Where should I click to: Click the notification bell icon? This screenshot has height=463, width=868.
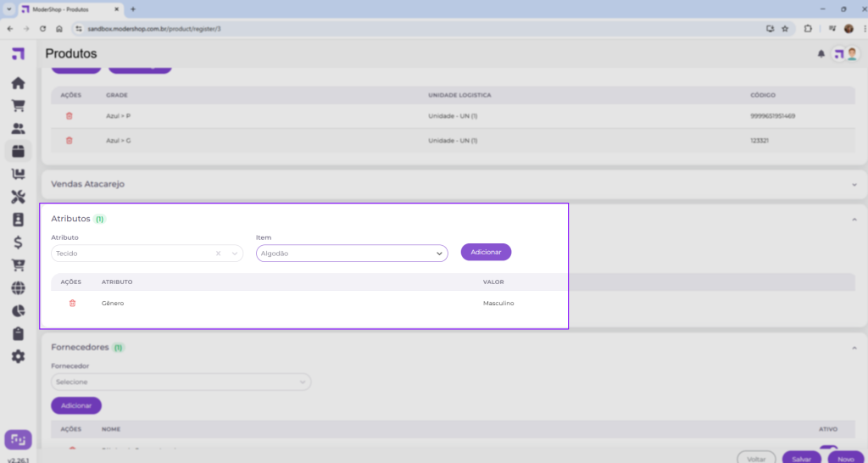821,53
